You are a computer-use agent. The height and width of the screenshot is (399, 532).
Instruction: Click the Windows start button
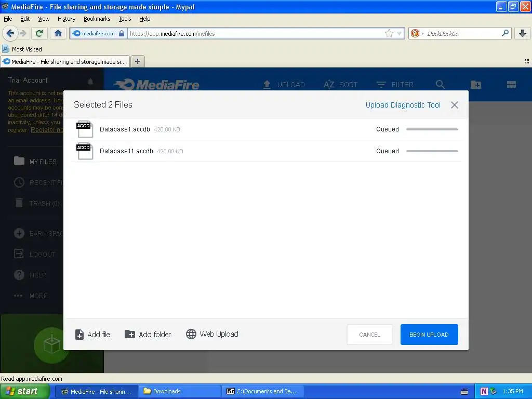pyautogui.click(x=25, y=391)
